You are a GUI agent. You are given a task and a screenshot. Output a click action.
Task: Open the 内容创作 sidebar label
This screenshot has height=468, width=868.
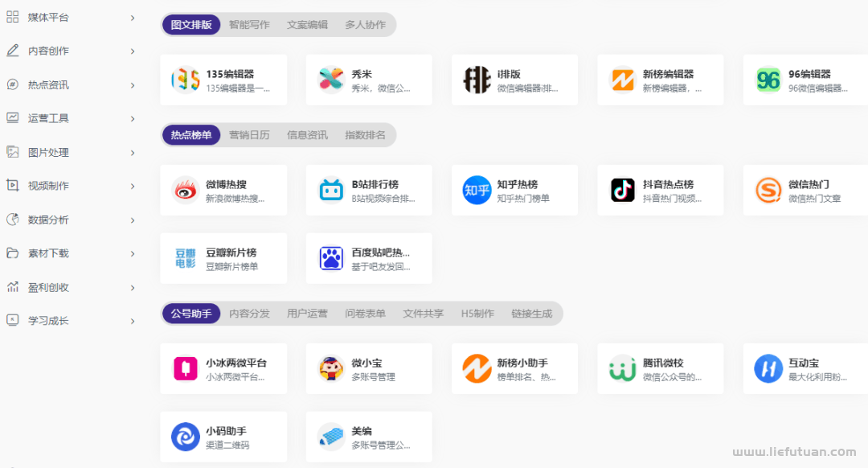(48, 51)
